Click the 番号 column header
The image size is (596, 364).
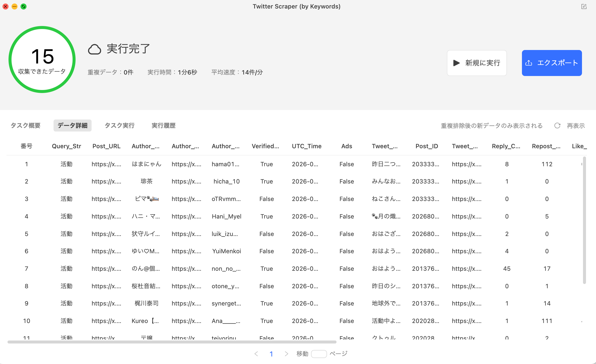coord(27,146)
